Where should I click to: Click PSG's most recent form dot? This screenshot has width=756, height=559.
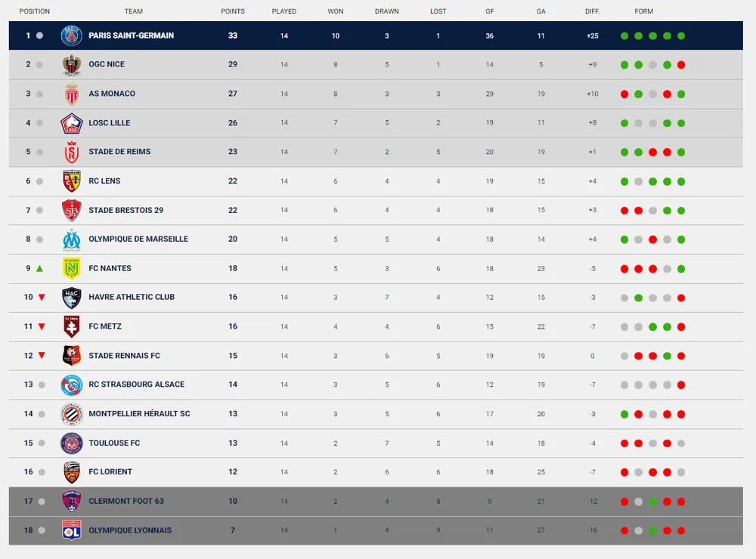(681, 36)
